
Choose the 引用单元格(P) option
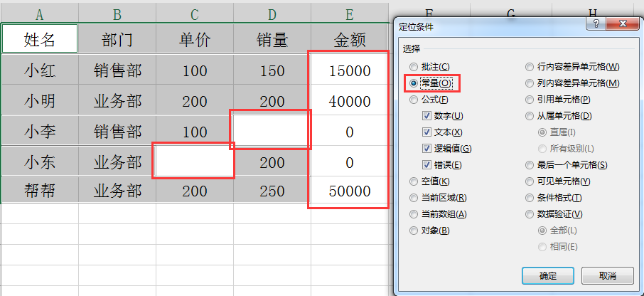pyautogui.click(x=558, y=100)
